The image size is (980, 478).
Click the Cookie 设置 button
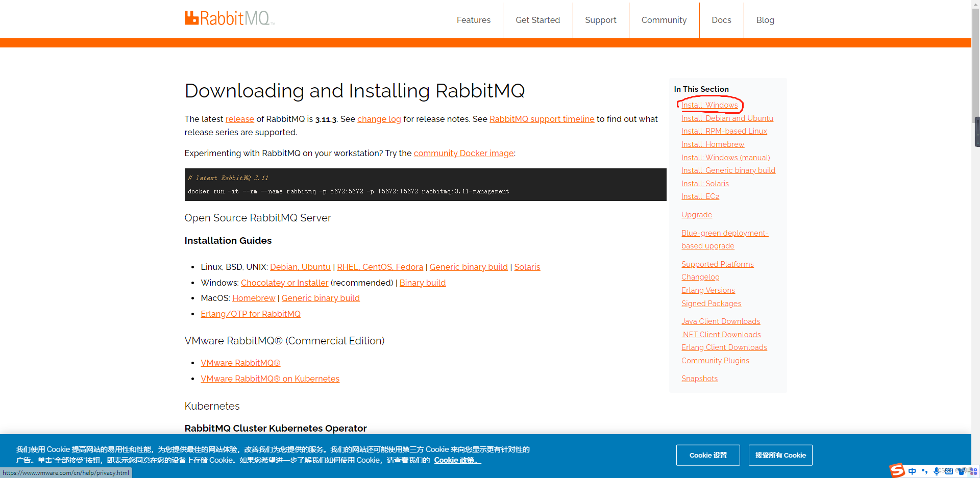click(708, 455)
